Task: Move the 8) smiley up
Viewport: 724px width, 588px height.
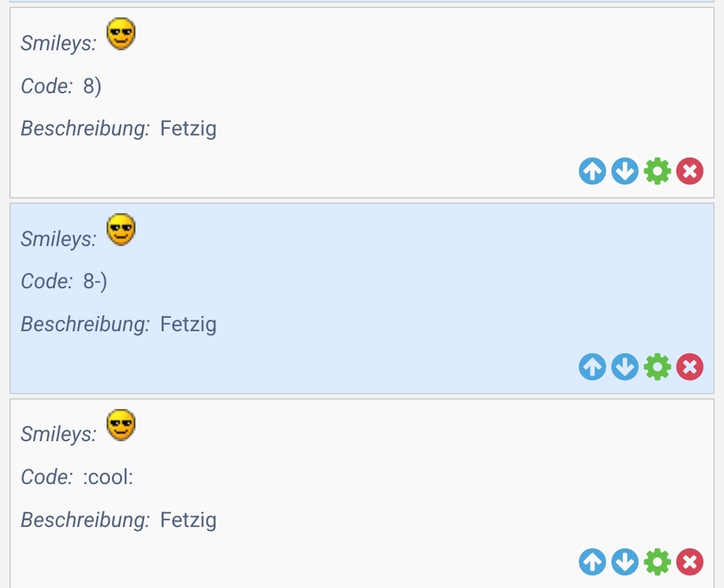Action: tap(592, 172)
